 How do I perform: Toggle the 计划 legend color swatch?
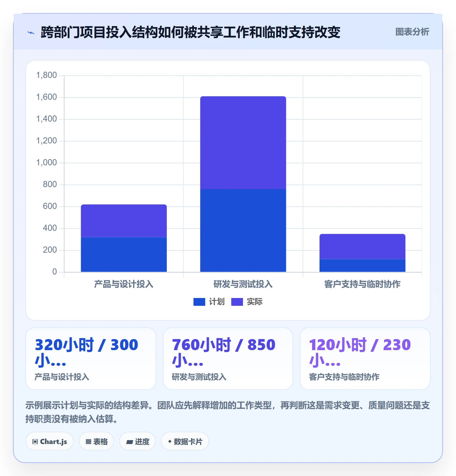point(199,302)
